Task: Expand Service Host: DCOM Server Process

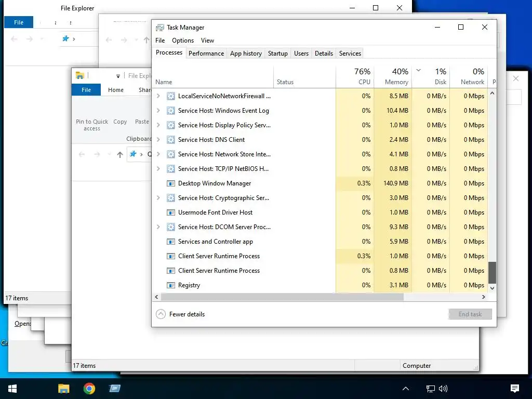Action: point(158,227)
